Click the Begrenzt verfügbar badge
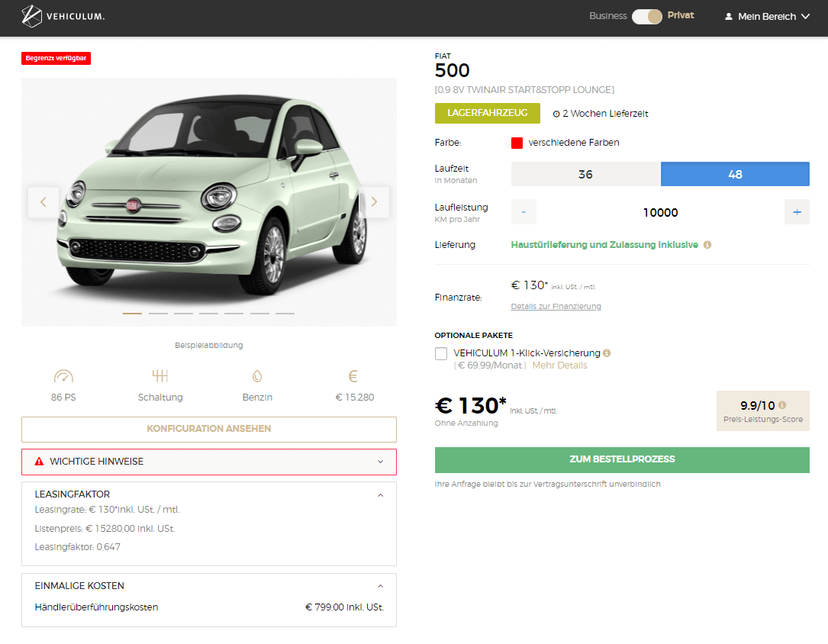 [x=56, y=58]
